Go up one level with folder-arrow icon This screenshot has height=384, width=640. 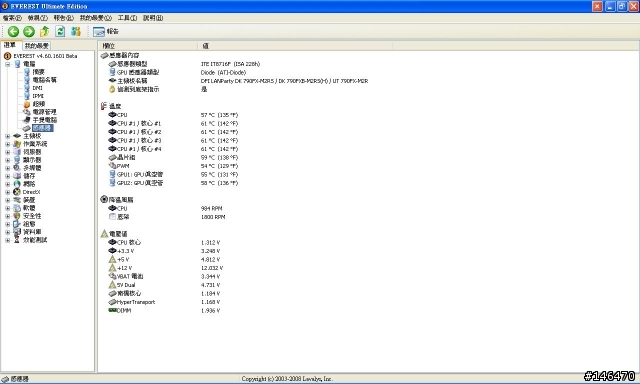(x=44, y=31)
